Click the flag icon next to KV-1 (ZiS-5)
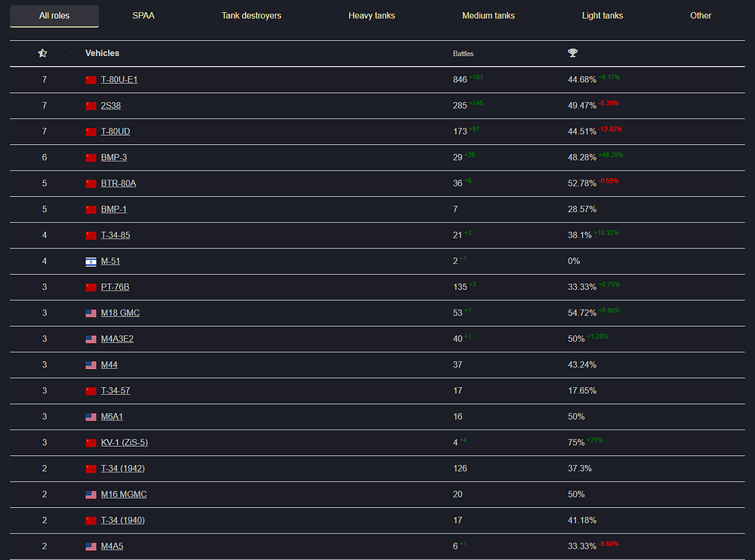The image size is (755, 560). point(91,443)
